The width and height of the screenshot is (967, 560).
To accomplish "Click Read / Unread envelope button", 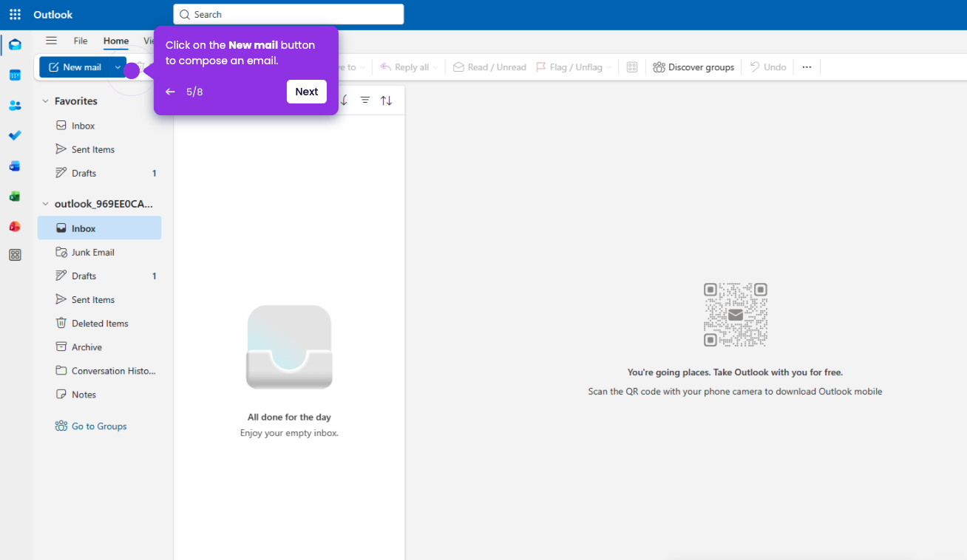I will [489, 67].
